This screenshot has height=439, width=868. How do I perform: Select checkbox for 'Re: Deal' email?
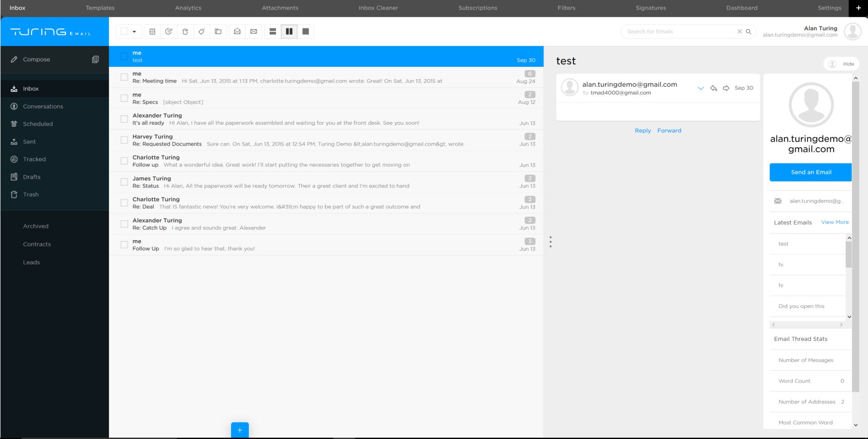[x=124, y=203]
